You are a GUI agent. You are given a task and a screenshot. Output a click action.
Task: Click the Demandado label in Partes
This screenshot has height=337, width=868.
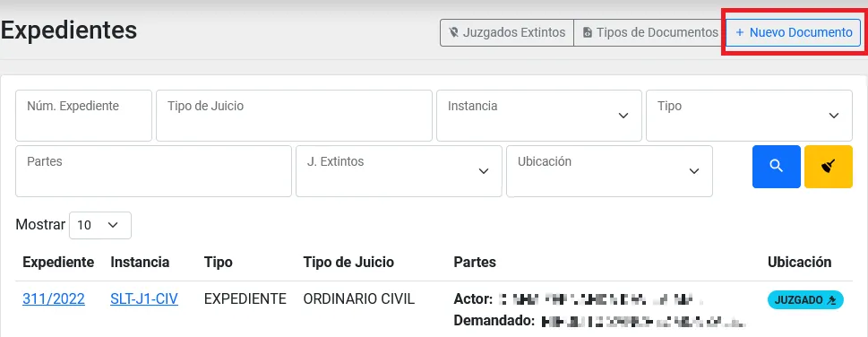coord(494,320)
